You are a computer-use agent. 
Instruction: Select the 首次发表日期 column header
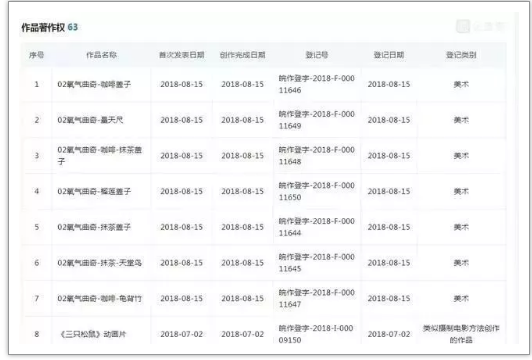(x=182, y=55)
